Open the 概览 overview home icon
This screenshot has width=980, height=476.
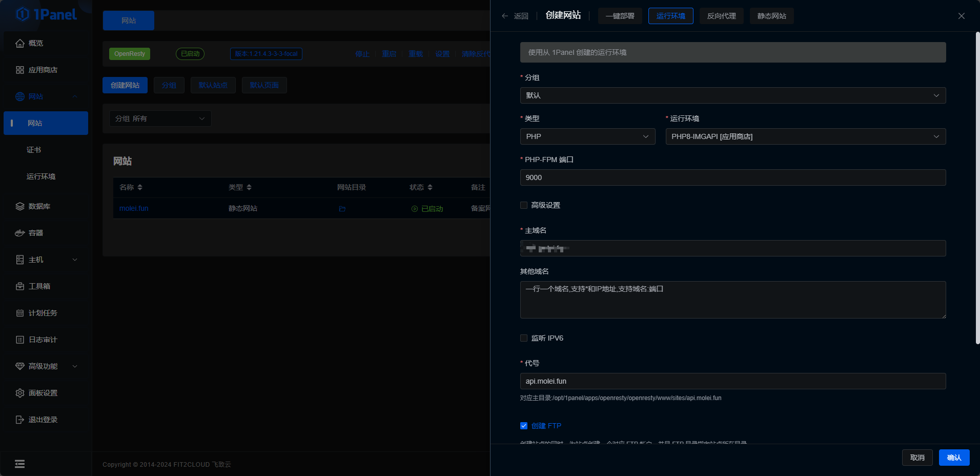tap(20, 43)
